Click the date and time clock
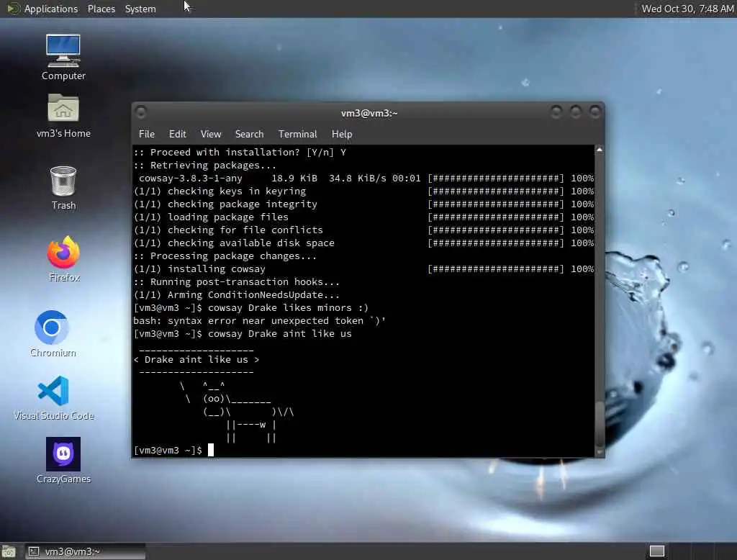737x560 pixels. coord(687,9)
